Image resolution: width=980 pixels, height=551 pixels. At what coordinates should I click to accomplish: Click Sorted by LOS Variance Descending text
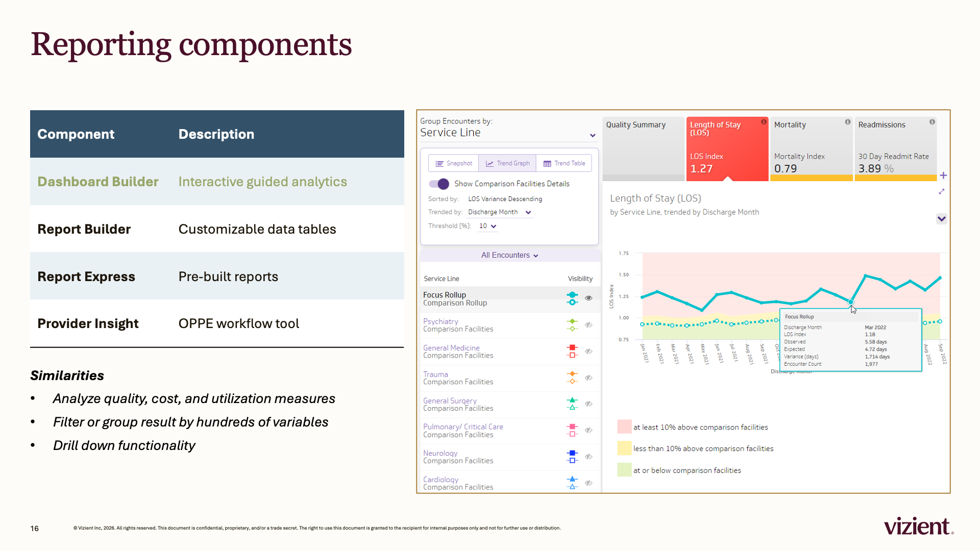click(x=505, y=199)
